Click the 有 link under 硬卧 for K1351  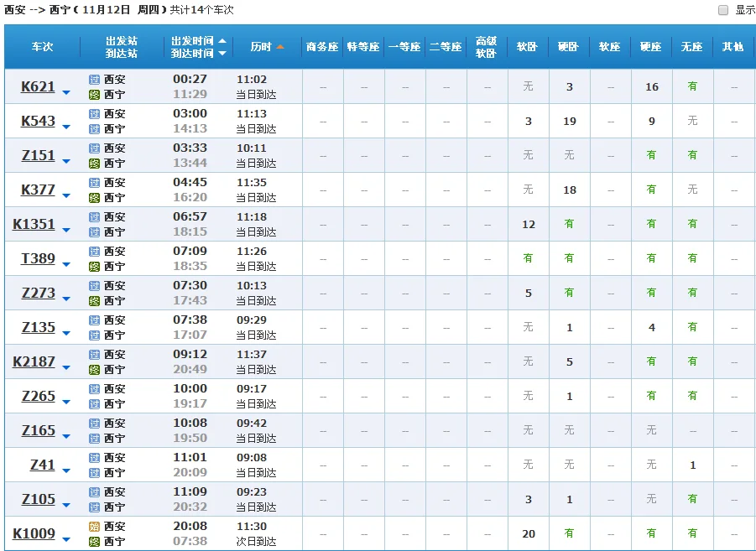click(x=569, y=224)
